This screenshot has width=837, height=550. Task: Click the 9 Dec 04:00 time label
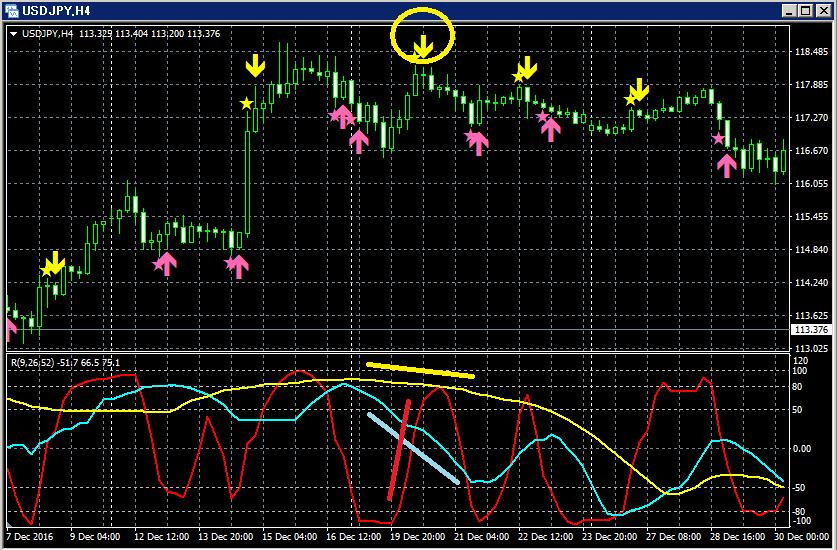tap(96, 536)
